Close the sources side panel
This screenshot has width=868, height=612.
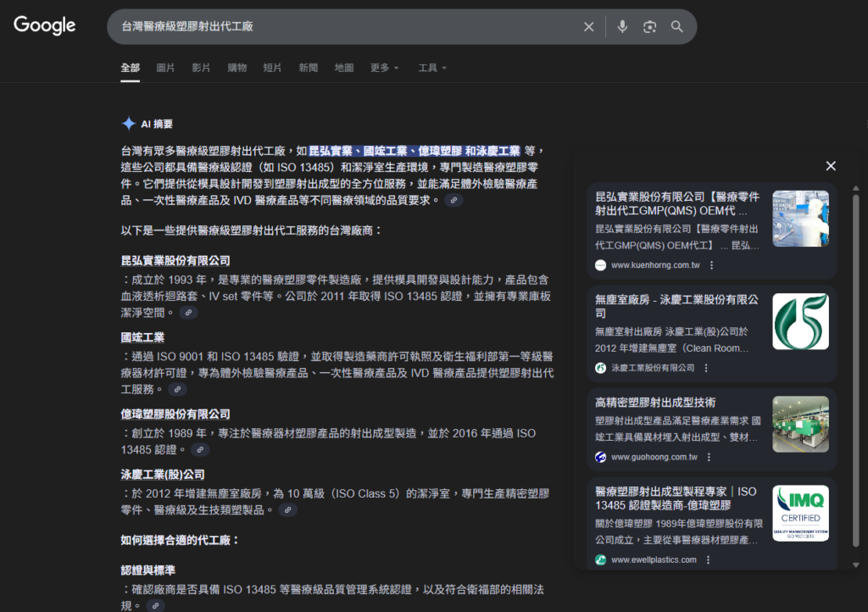tap(831, 166)
